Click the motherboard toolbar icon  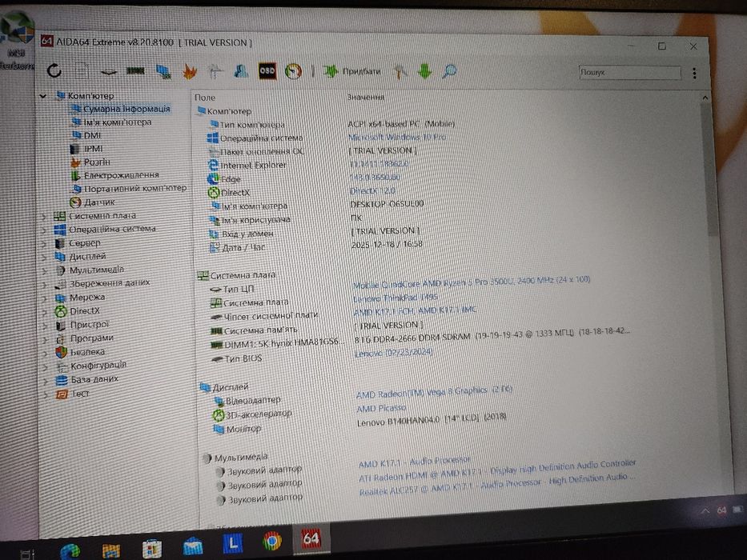[x=109, y=71]
